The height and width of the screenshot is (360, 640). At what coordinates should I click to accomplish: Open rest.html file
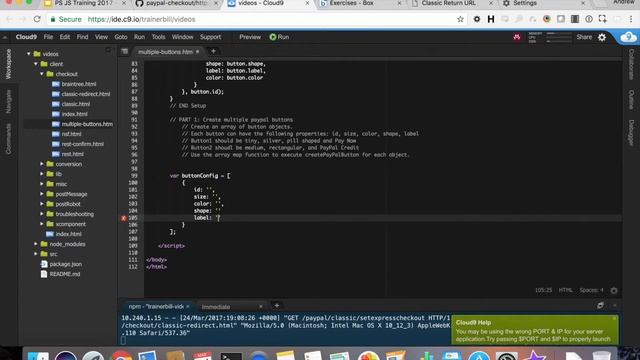click(73, 154)
